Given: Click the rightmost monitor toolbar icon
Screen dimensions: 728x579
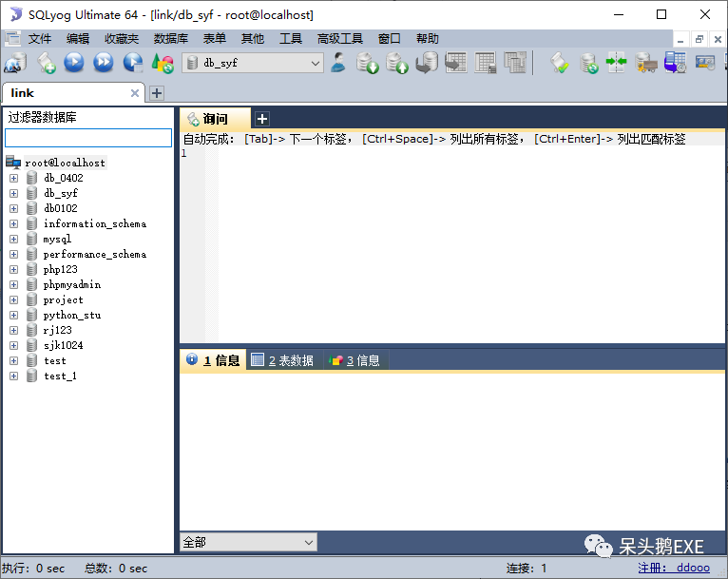Looking at the screenshot, I should click(705, 62).
